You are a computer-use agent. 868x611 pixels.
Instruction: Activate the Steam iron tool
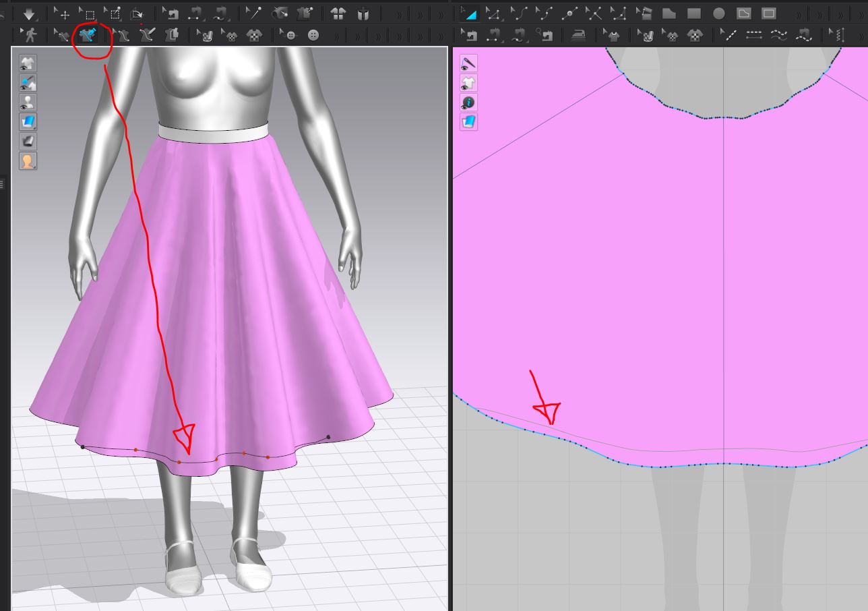tap(578, 35)
